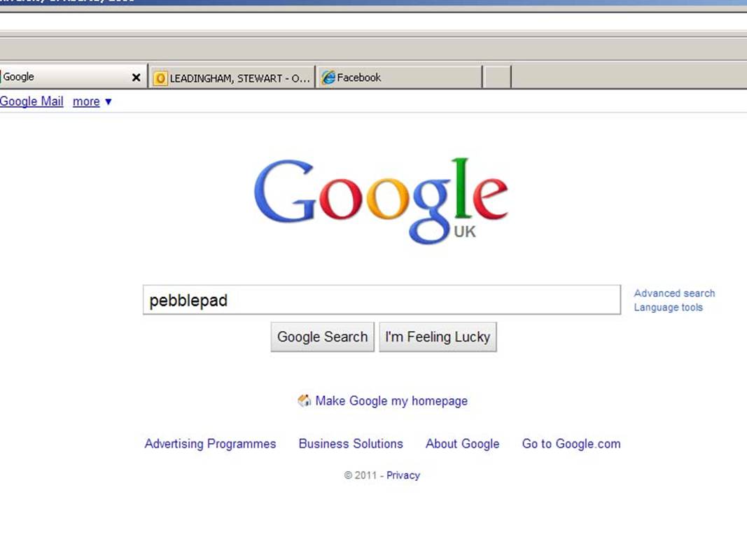Close the Google tab
This screenshot has height=560, width=747.
click(x=137, y=77)
